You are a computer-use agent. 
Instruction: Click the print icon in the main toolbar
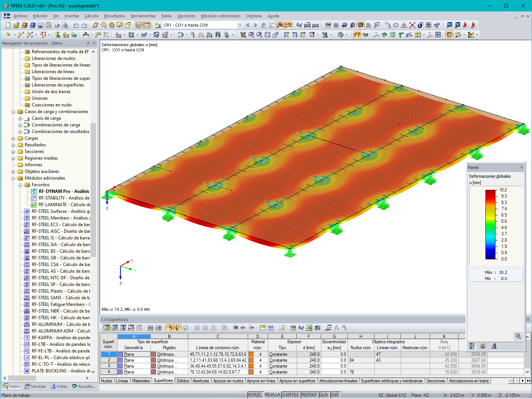pos(57,25)
